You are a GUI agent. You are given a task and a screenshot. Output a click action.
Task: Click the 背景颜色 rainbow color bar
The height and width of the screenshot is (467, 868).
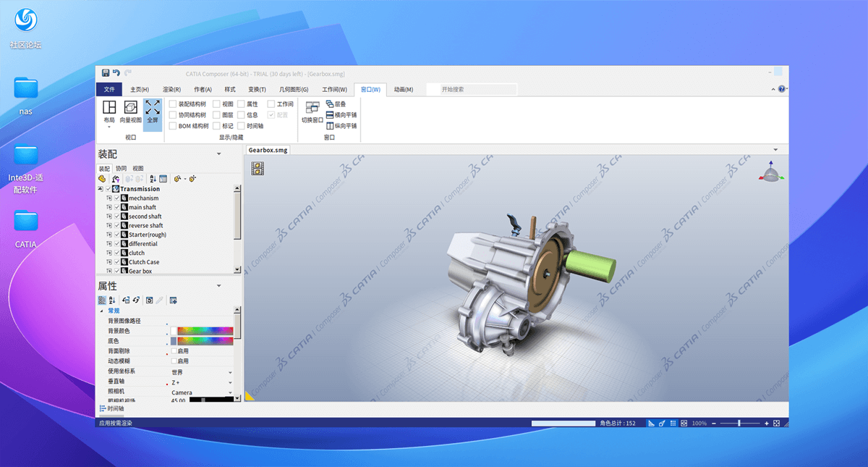pyautogui.click(x=205, y=331)
